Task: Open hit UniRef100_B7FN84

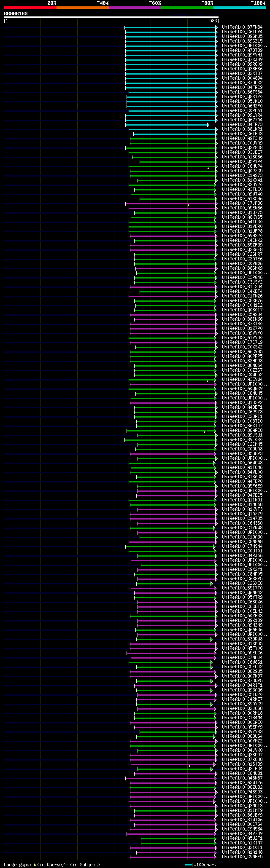Action: (x=242, y=27)
